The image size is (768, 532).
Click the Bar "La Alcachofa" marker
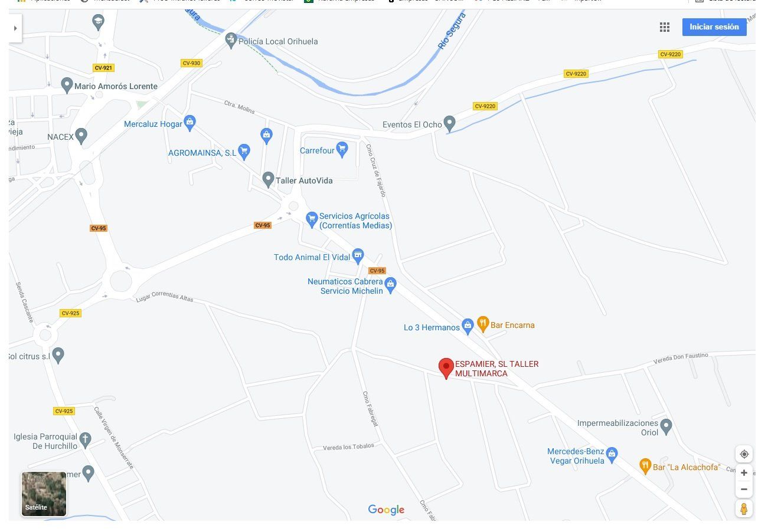point(645,466)
